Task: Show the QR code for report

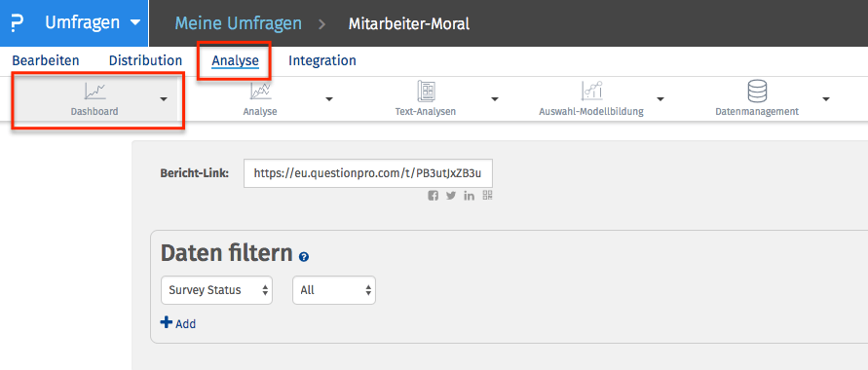Action: tap(487, 195)
